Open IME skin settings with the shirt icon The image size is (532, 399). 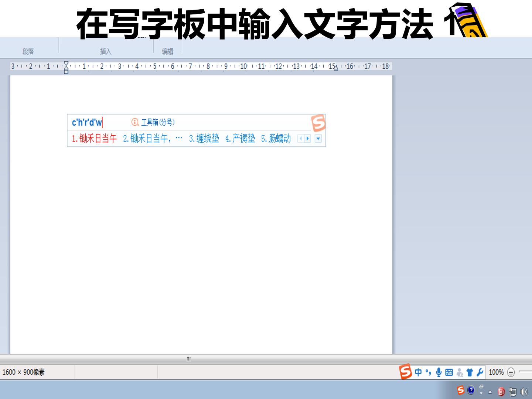tap(470, 372)
